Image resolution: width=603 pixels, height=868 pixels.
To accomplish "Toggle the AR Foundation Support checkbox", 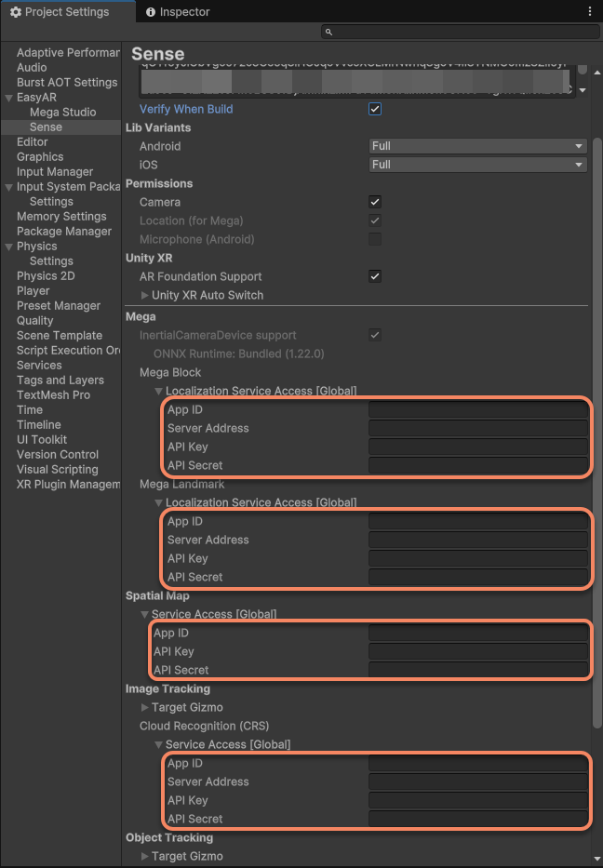I will (375, 276).
